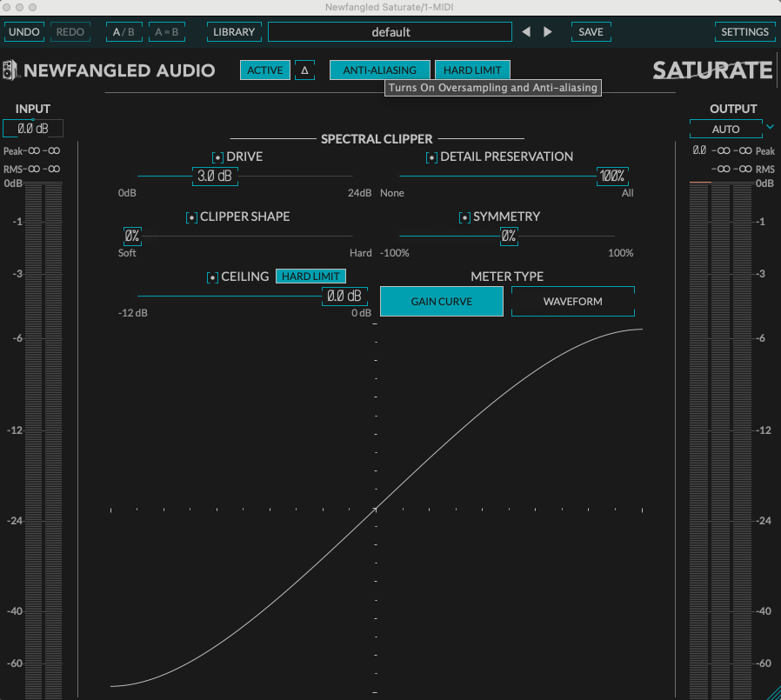781x700 pixels.
Task: Select Waveform meter type
Action: pyautogui.click(x=573, y=301)
